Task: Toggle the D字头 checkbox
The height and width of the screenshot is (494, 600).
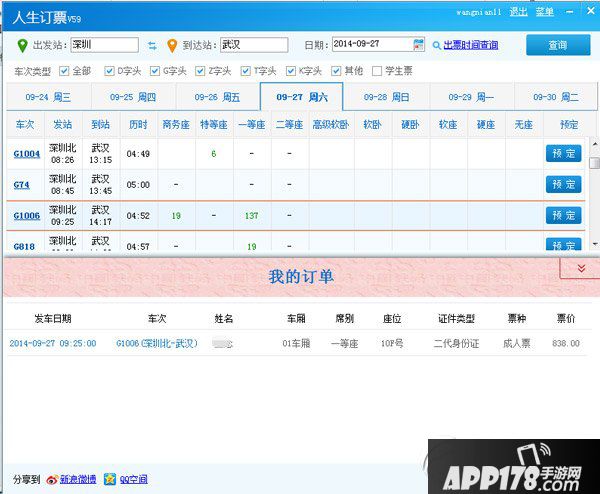Action: 109,71
